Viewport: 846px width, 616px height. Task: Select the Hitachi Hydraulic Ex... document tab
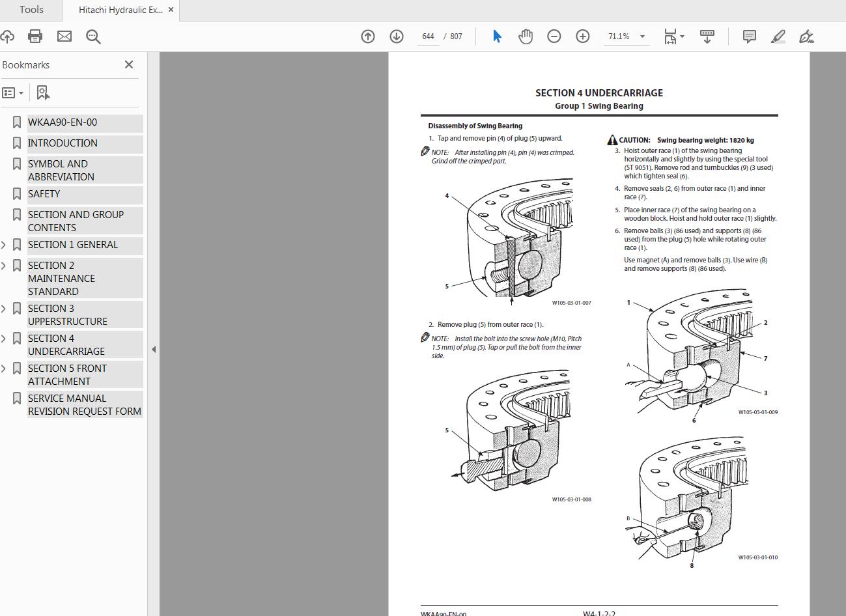click(x=120, y=10)
